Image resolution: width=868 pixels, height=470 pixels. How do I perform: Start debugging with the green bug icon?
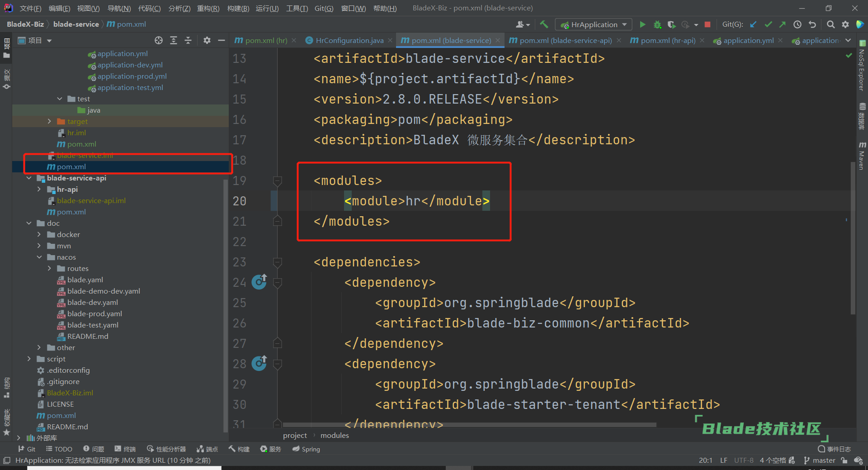[x=657, y=24]
